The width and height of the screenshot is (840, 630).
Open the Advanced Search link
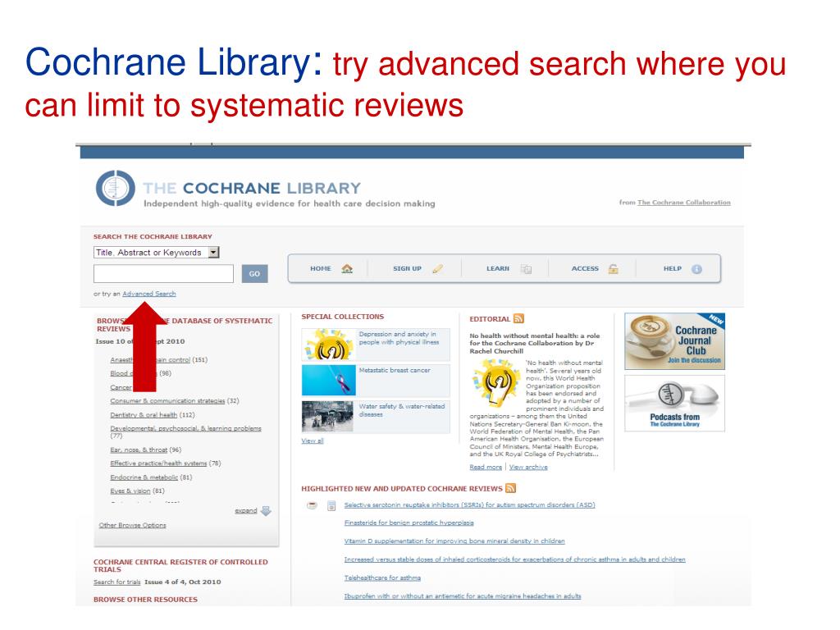click(x=149, y=294)
